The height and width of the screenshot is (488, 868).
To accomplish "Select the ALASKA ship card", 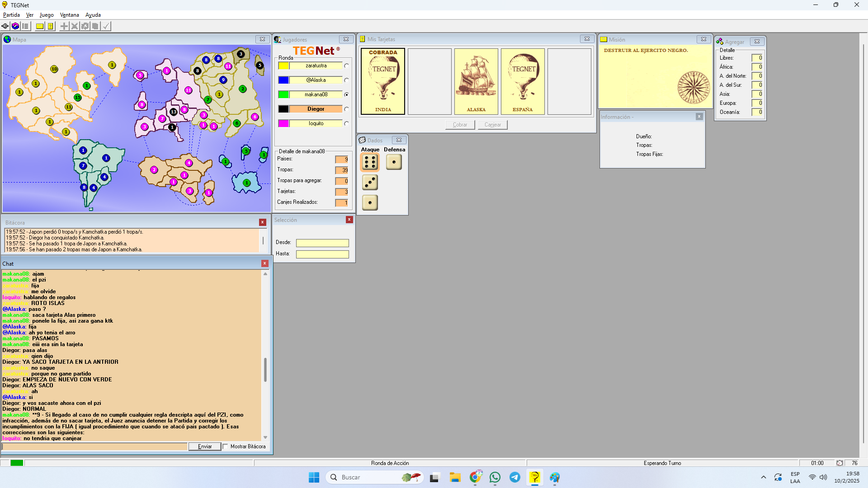I will point(476,81).
